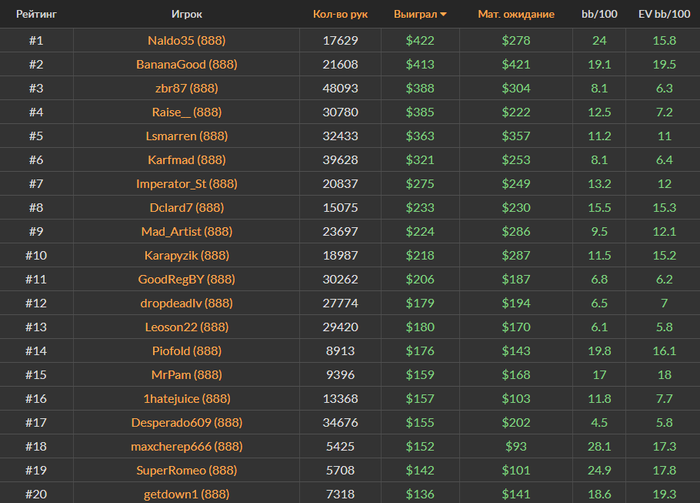Image resolution: width=700 pixels, height=503 pixels.
Task: Open player MrPam (888) profile
Action: coord(187,375)
